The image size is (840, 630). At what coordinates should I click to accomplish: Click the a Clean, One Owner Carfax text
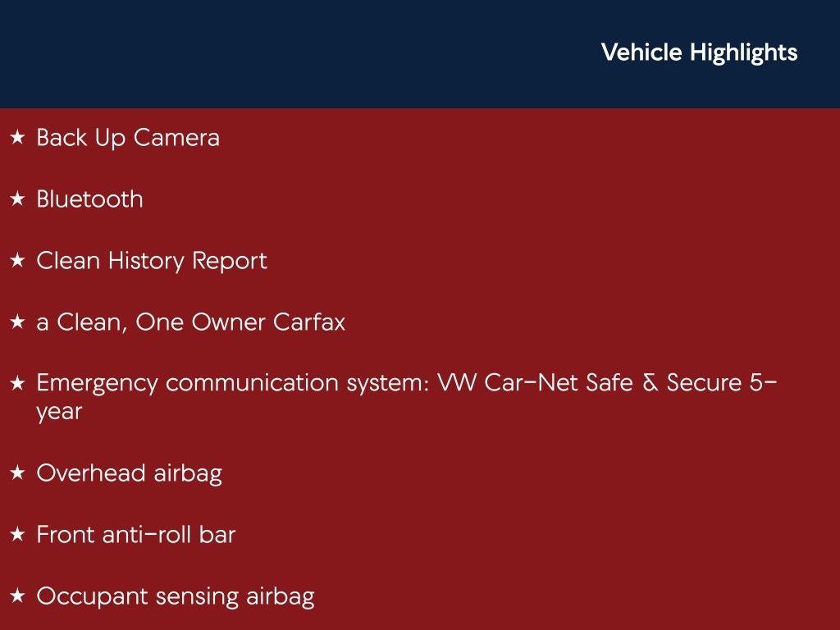pyautogui.click(x=190, y=322)
